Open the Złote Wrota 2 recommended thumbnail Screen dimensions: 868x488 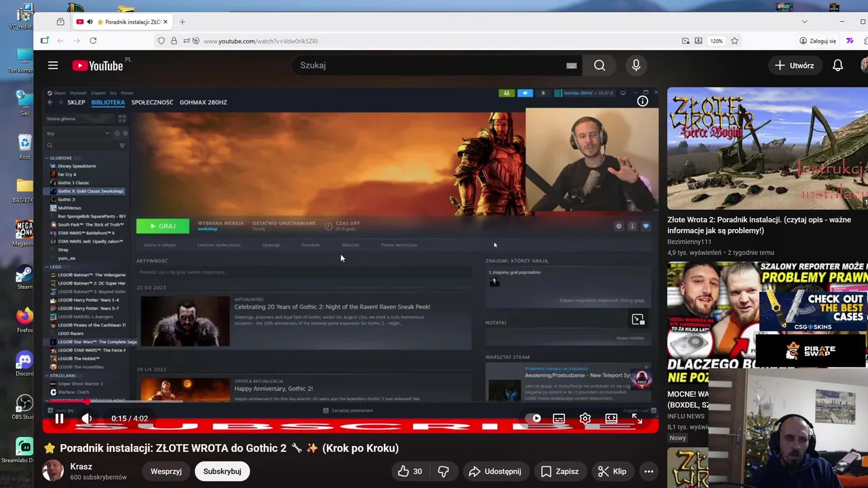pos(768,148)
